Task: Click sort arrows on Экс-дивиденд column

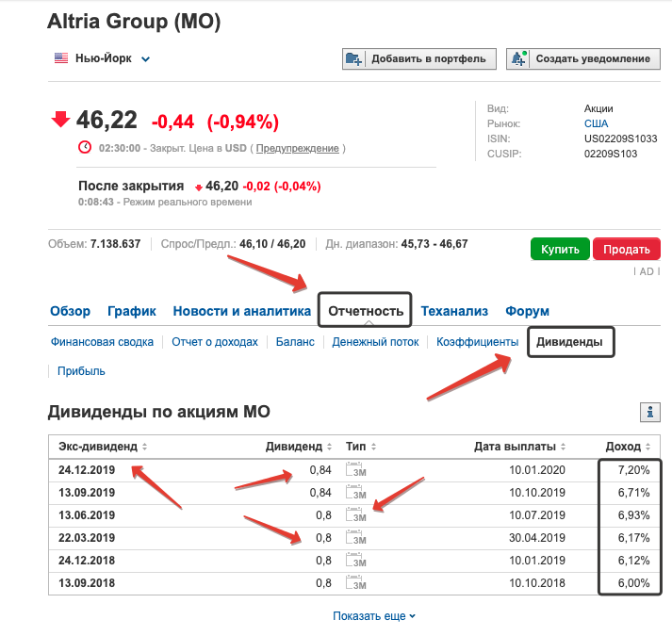Action: click(145, 447)
